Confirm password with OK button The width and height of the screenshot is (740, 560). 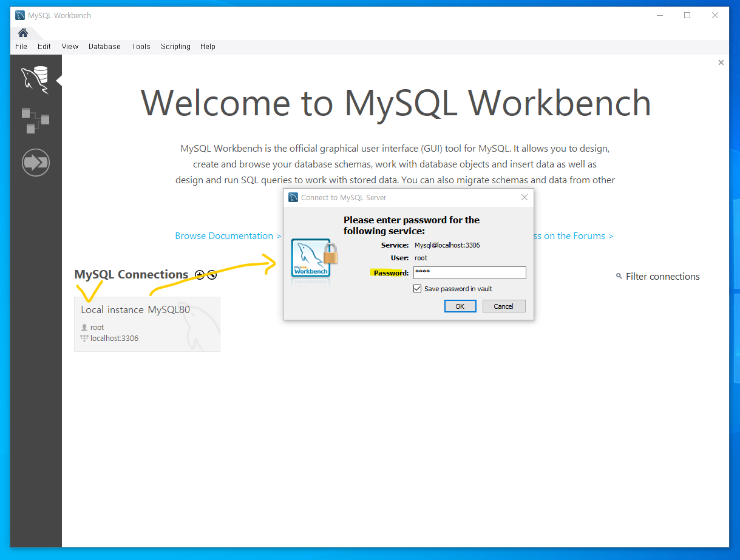tap(460, 306)
